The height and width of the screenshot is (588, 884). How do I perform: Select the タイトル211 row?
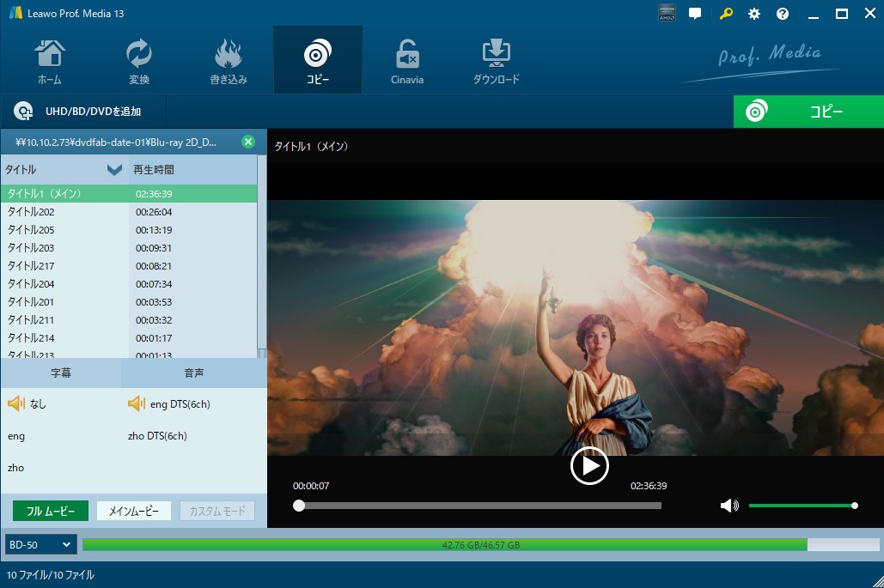129,320
